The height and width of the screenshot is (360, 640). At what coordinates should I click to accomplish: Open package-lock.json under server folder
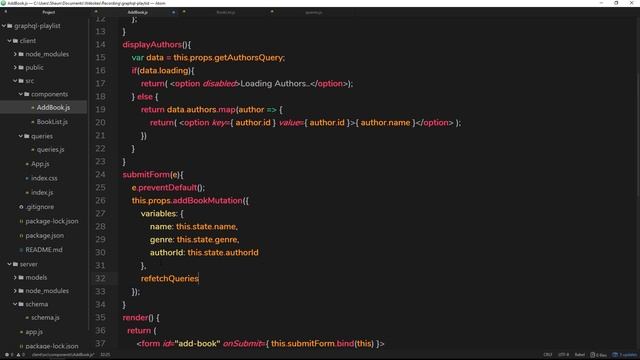click(x=52, y=346)
